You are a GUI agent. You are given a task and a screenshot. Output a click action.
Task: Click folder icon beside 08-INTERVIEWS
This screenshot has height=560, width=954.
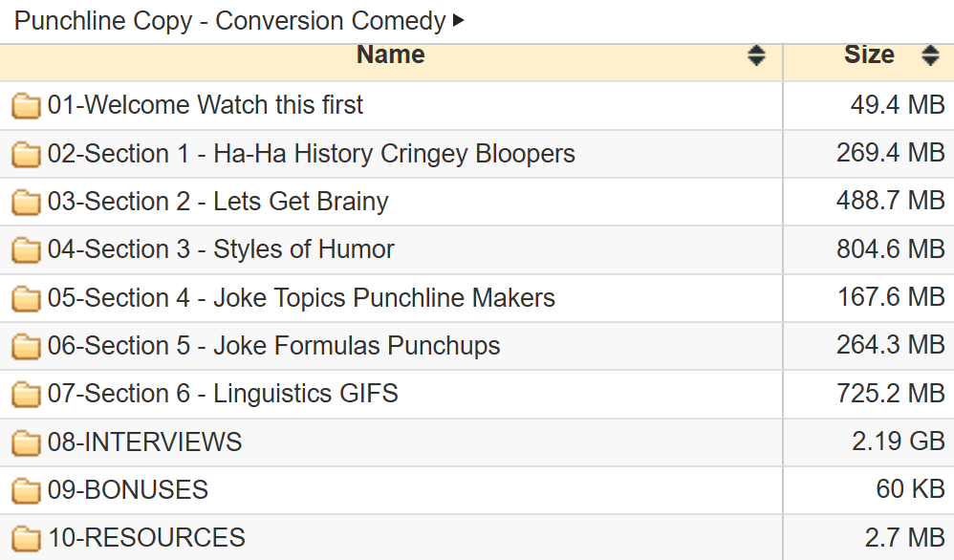click(26, 442)
